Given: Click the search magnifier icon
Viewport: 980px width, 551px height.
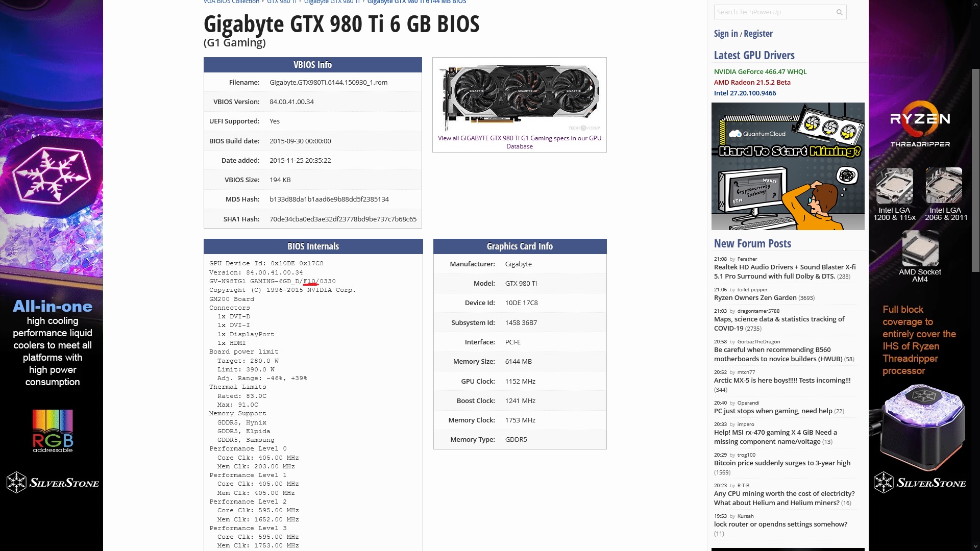Looking at the screenshot, I should point(839,12).
